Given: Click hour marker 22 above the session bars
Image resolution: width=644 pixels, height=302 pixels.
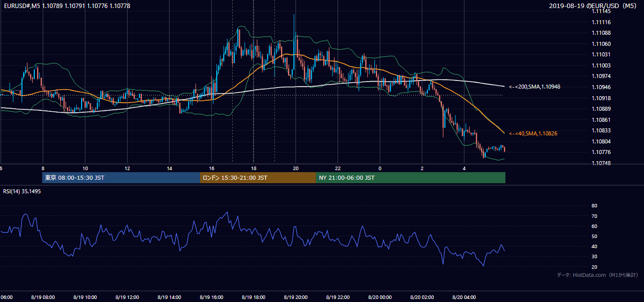Looking at the screenshot, I should pyautogui.click(x=338, y=169).
